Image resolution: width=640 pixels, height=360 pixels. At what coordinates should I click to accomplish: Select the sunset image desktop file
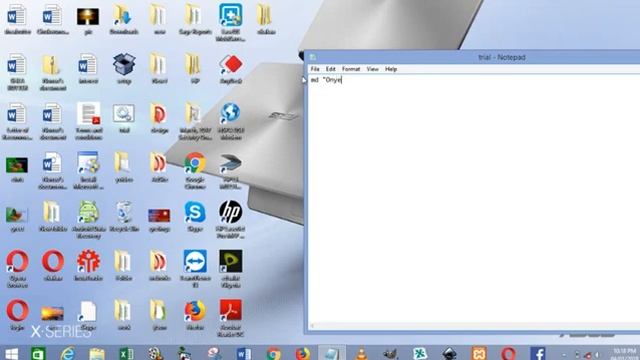tap(52, 313)
